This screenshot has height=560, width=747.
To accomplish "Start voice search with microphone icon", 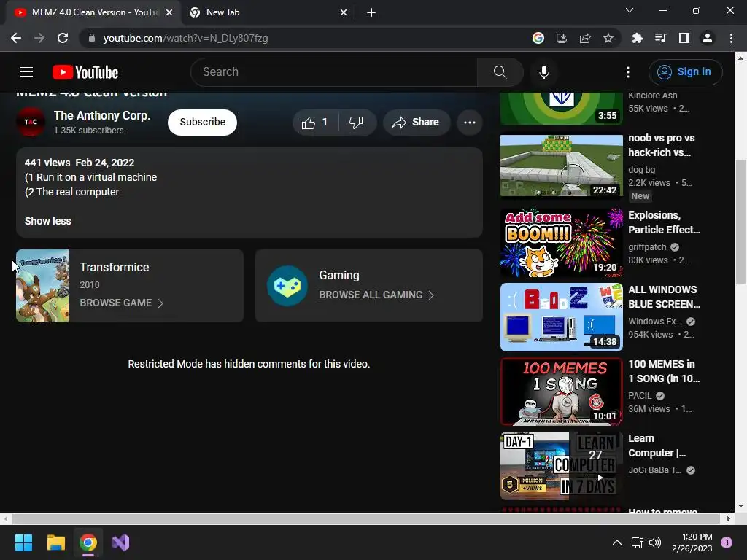I will pos(544,72).
